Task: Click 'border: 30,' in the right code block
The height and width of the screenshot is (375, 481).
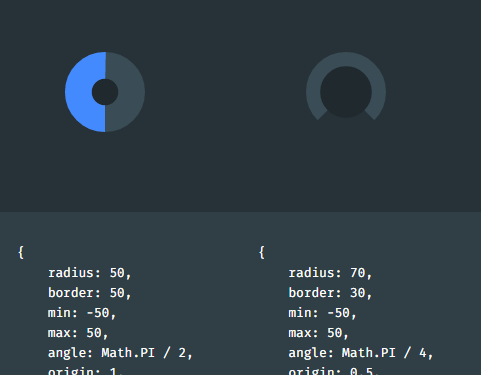Action: 330,293
